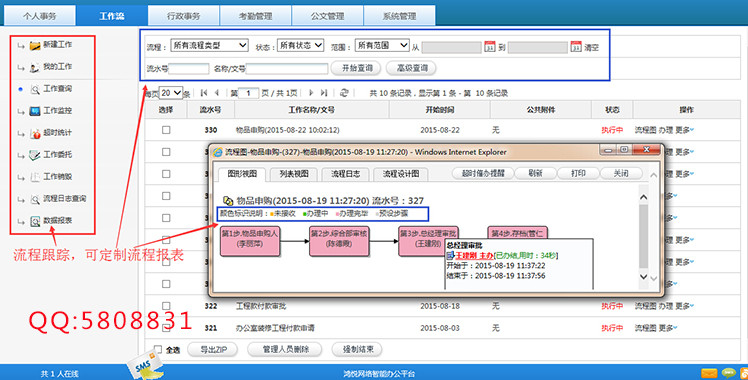Image resolution: width=748 pixels, height=380 pixels.
Task: Select the 工作流 top tab
Action: [112, 16]
